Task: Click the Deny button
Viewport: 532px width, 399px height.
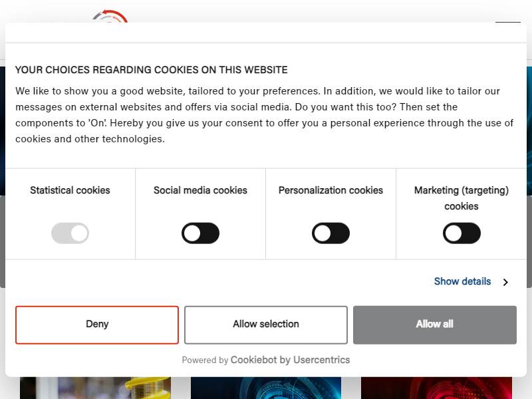Action: [97, 325]
